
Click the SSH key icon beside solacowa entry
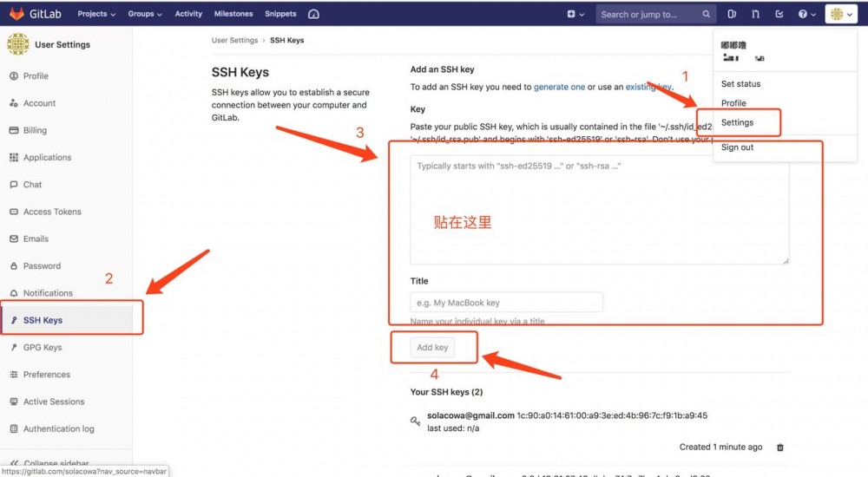coord(415,421)
